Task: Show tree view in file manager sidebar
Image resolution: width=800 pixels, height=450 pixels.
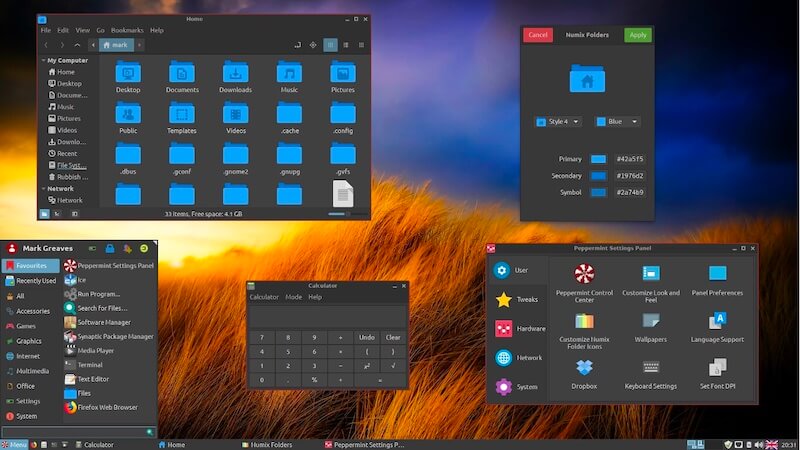Action: [x=57, y=214]
